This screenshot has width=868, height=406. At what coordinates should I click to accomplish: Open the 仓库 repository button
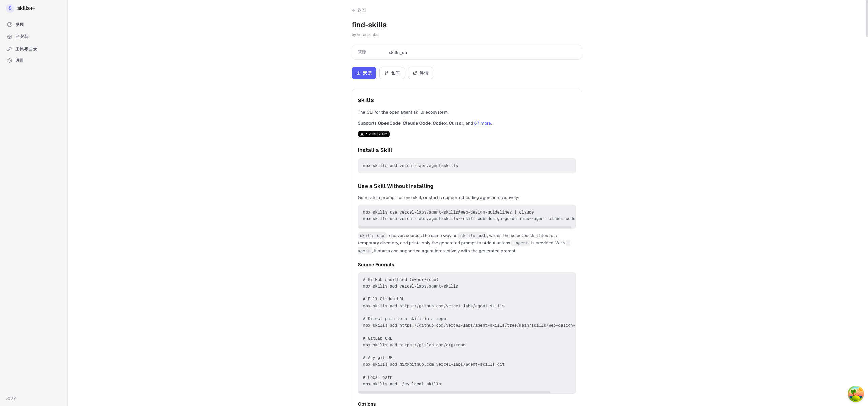[392, 73]
